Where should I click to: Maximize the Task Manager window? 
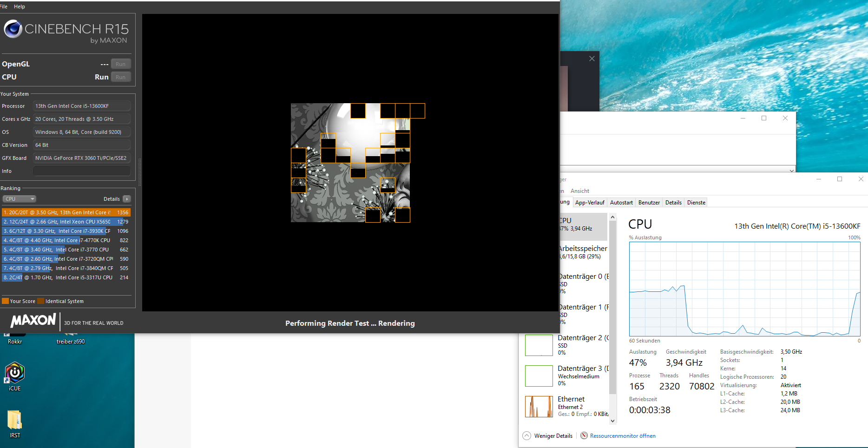point(840,179)
